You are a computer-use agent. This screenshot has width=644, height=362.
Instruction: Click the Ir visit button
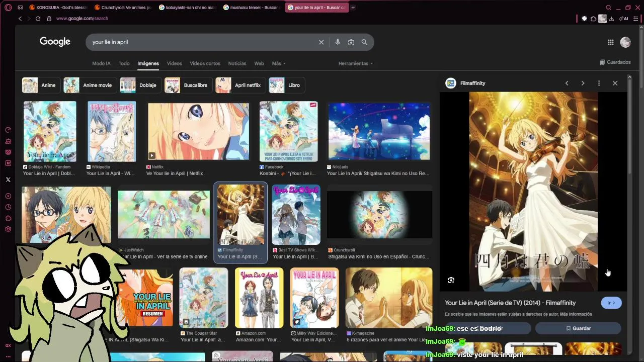tap(611, 303)
